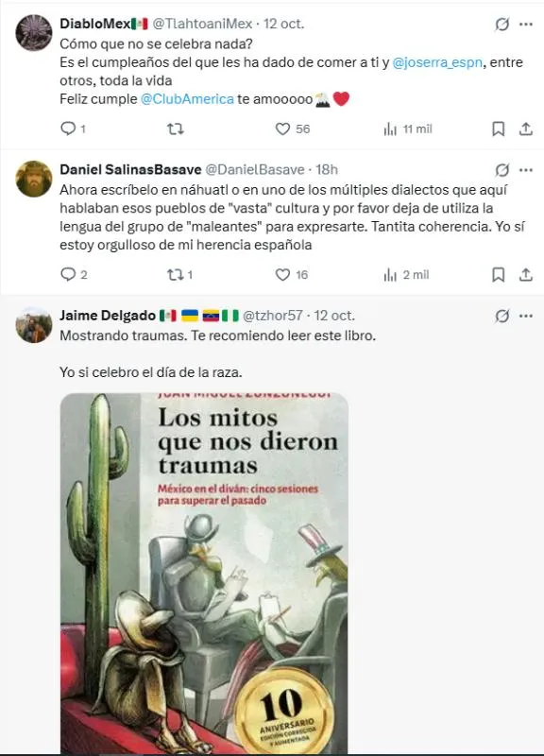Share DiabloMex's tweet via share icon
This screenshot has width=544, height=756.
point(526,129)
